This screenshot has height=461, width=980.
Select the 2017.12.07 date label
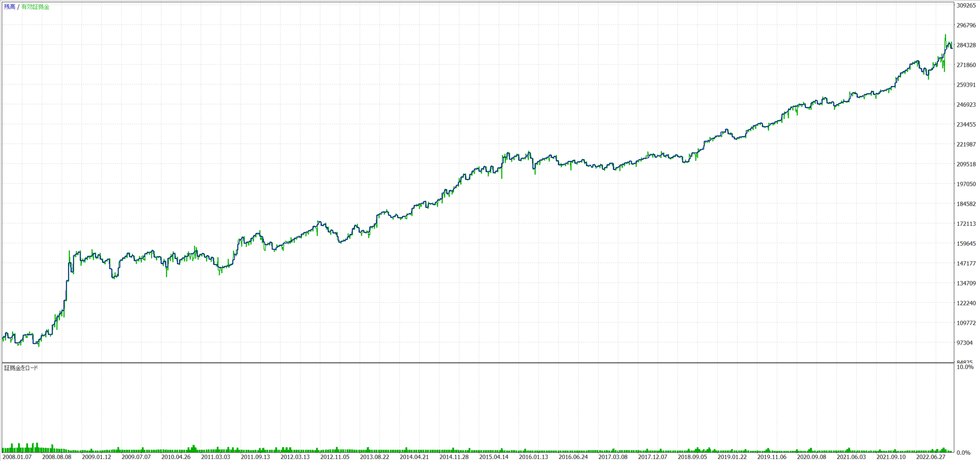[653, 457]
